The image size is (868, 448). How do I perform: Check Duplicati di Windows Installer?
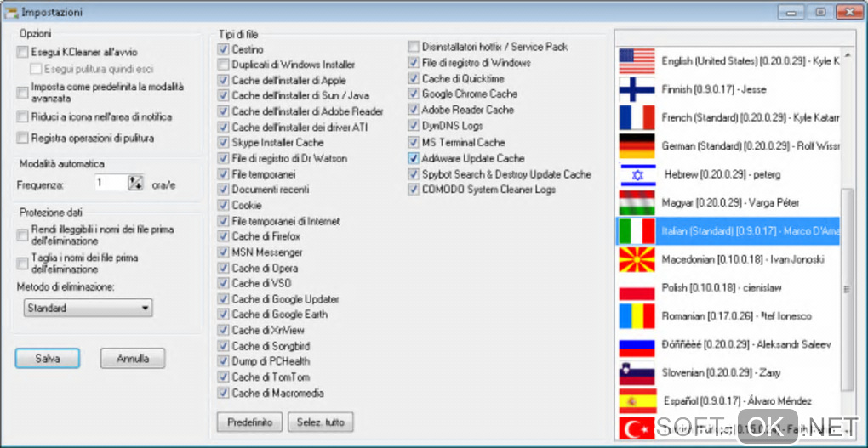[223, 65]
